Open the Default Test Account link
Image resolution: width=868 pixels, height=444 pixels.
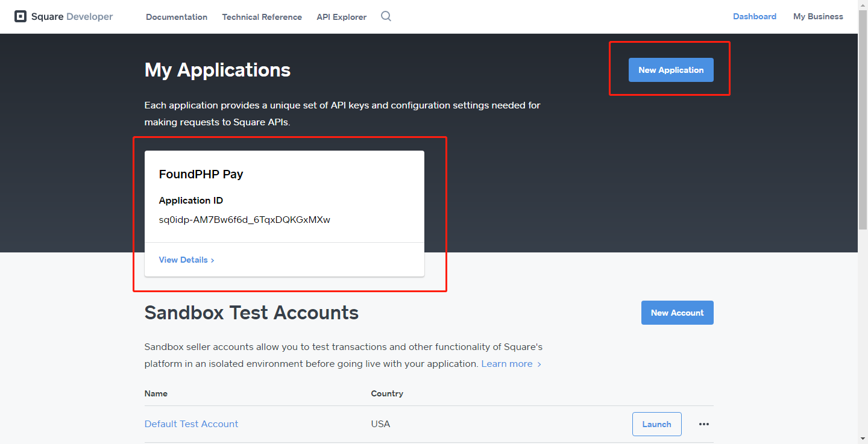191,424
